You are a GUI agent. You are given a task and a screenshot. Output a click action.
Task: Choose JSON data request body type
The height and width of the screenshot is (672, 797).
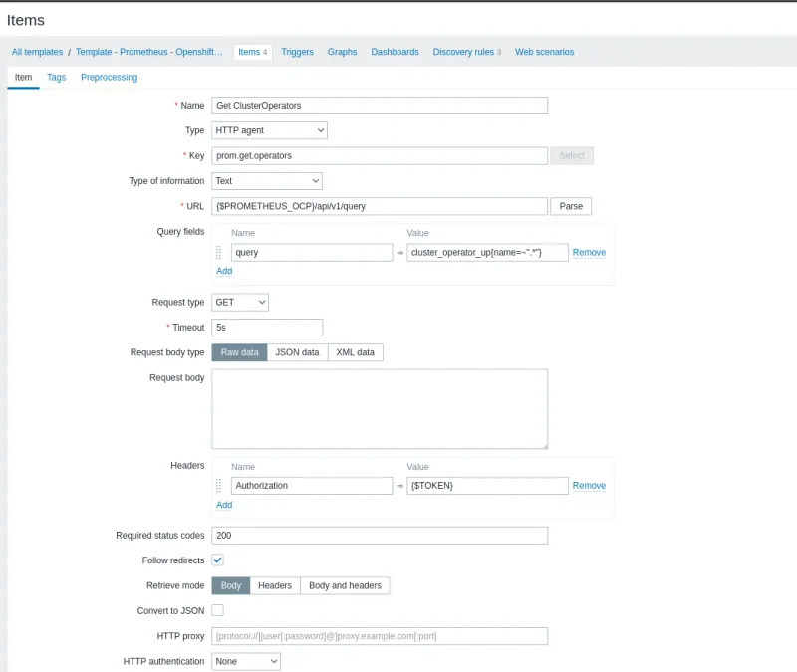297,352
